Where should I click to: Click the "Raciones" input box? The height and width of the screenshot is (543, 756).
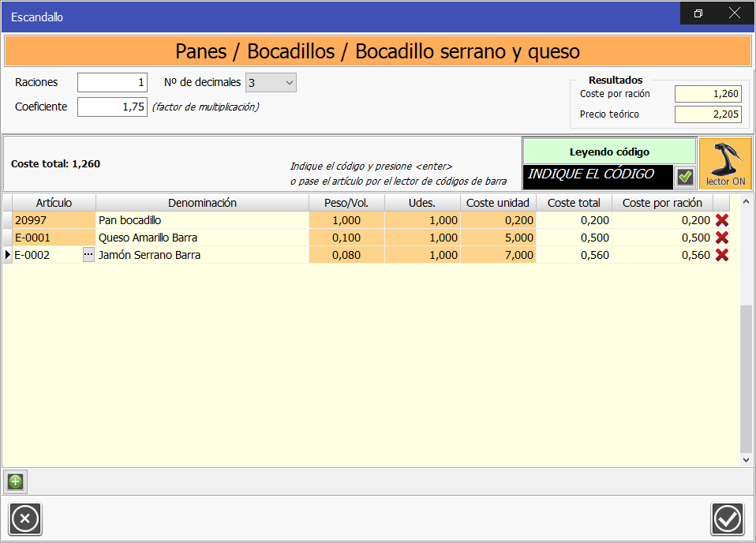111,82
